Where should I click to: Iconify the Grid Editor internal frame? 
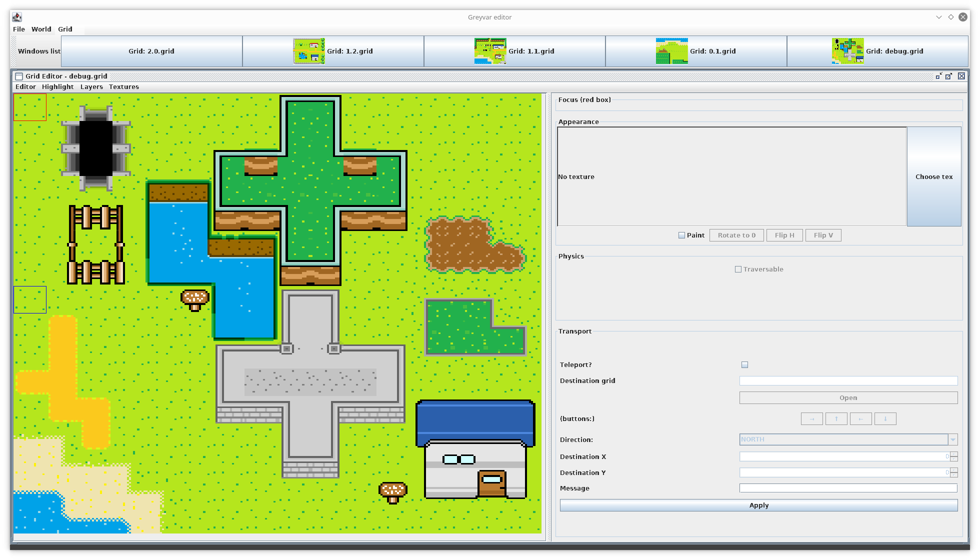[x=938, y=76]
